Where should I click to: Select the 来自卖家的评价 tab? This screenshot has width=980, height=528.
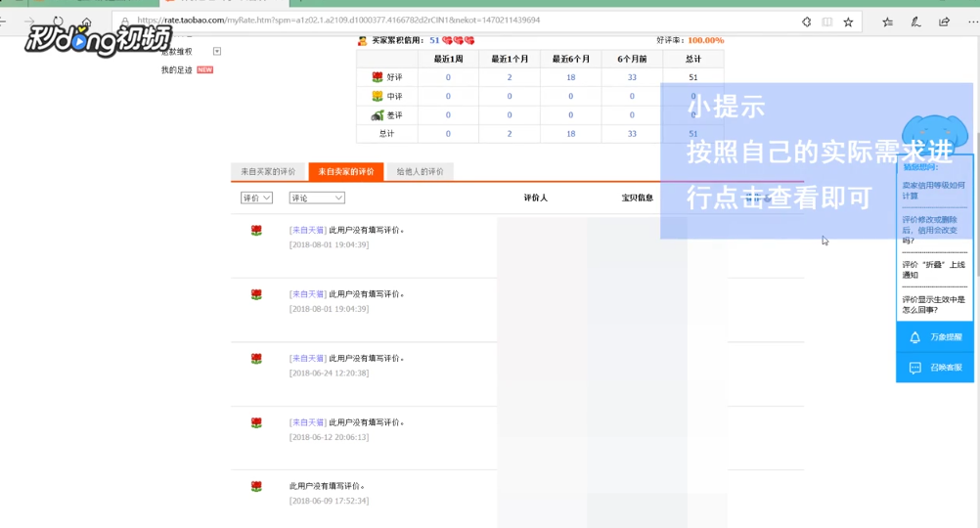345,171
